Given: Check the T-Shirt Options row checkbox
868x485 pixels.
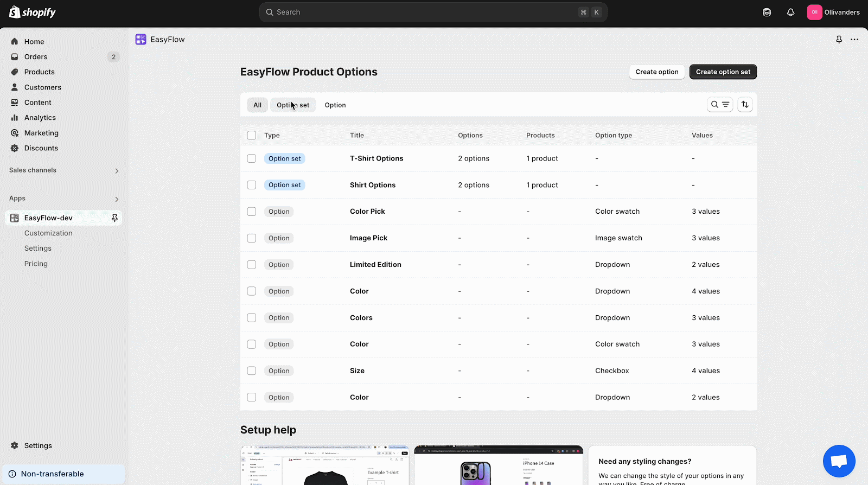Looking at the screenshot, I should (252, 158).
